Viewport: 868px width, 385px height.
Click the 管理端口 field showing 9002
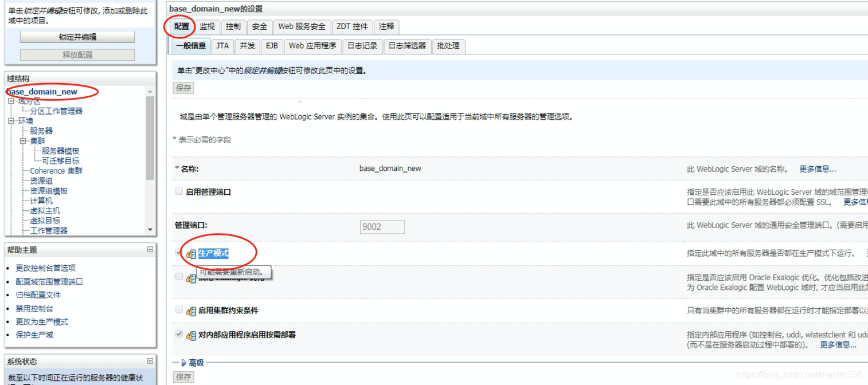[x=382, y=227]
